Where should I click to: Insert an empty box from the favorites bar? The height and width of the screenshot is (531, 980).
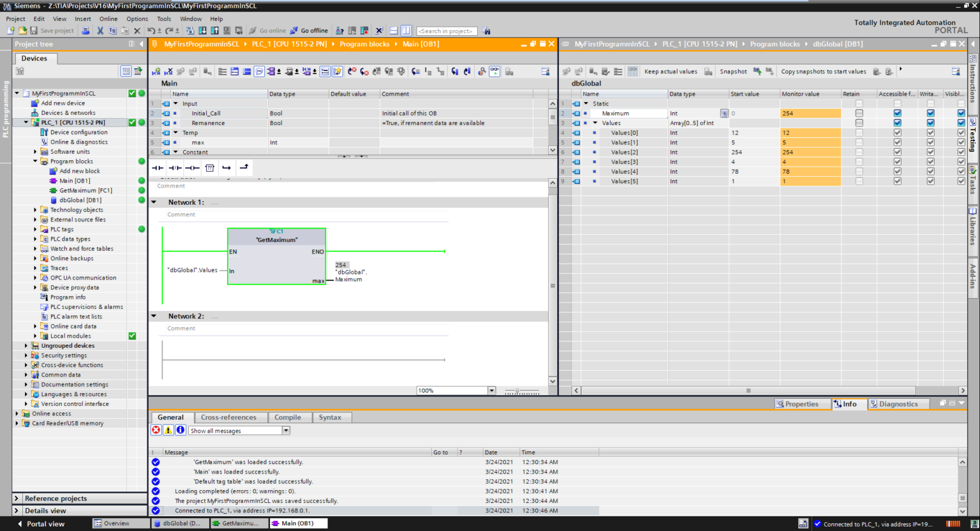click(x=210, y=167)
